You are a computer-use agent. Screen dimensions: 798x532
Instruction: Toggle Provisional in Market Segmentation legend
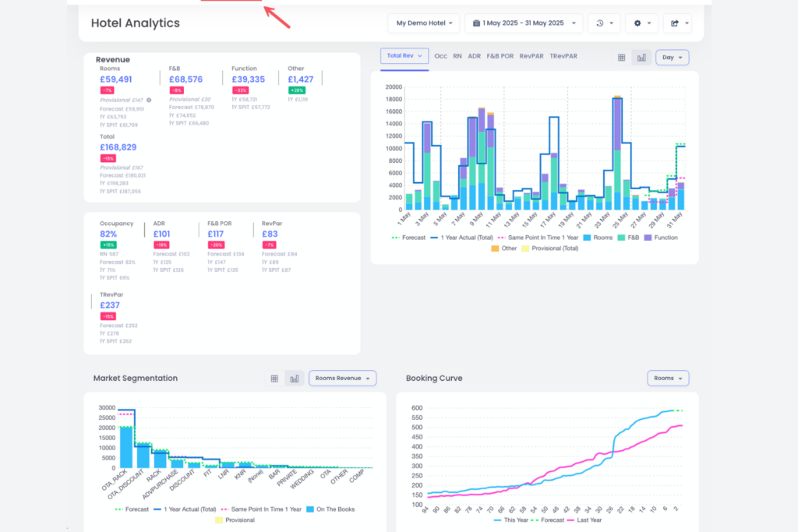click(x=235, y=520)
